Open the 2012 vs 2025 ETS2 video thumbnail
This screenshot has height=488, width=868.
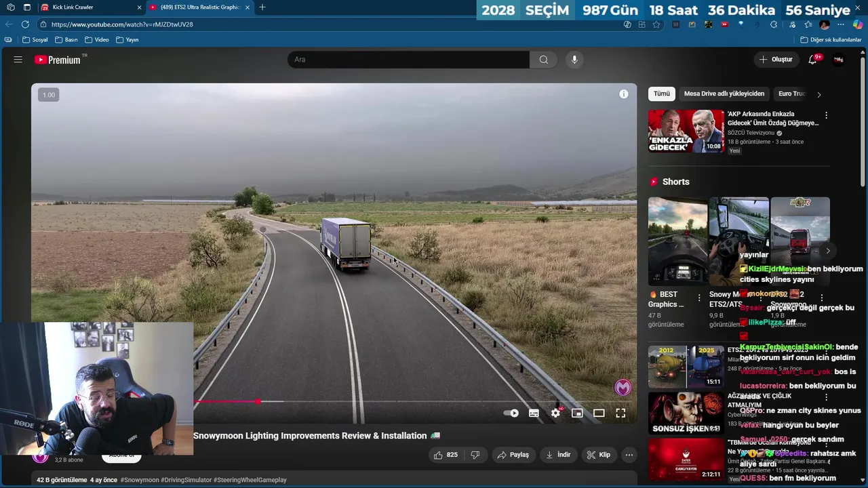686,367
